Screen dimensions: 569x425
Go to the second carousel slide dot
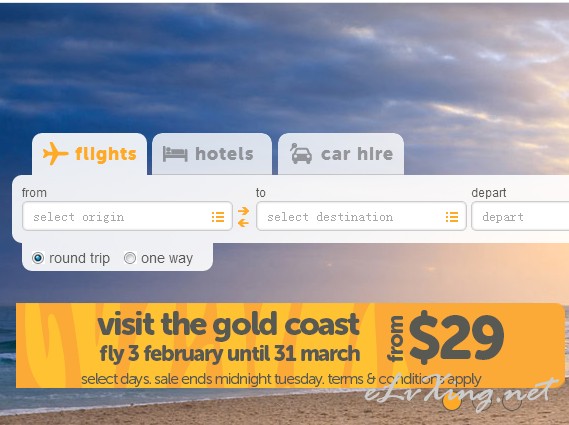click(482, 400)
